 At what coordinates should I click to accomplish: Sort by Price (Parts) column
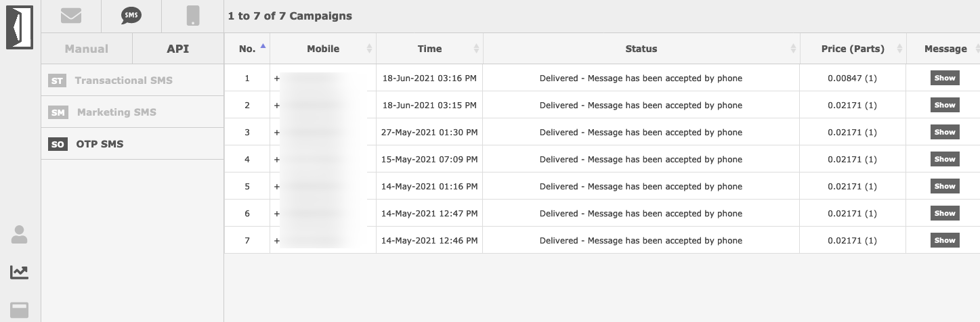pos(853,49)
